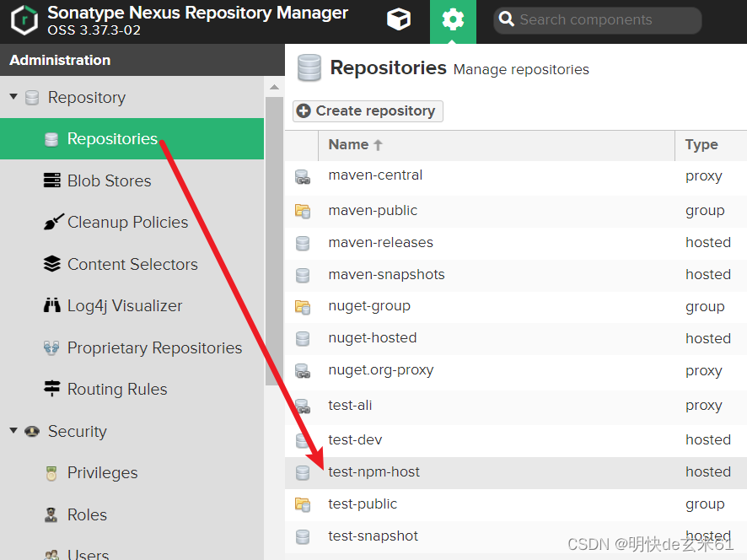Click the maven-releases hosted database icon
747x560 pixels.
coord(303,244)
